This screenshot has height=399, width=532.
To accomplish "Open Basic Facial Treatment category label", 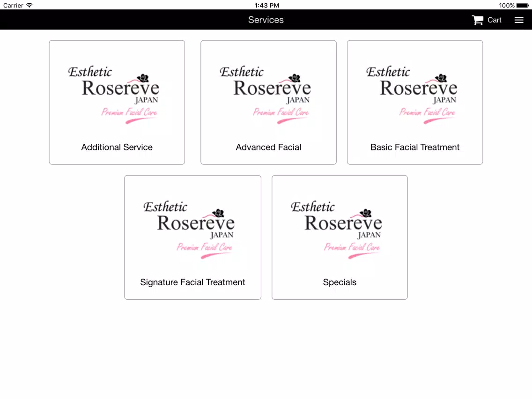I will [414, 147].
